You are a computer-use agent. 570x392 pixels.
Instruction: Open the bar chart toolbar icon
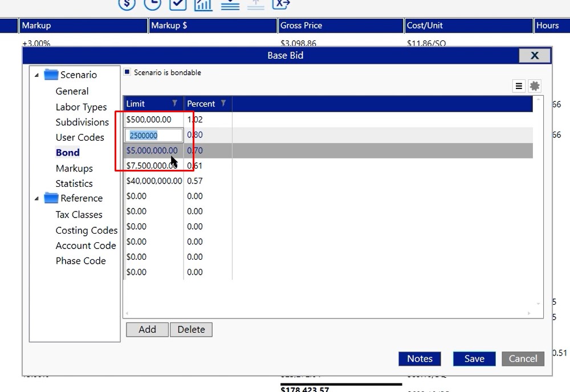coord(203,4)
